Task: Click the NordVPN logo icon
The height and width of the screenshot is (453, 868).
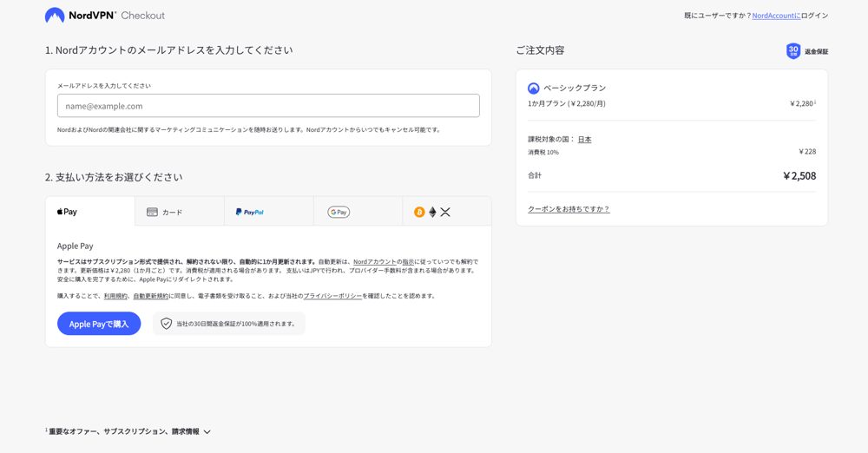Action: pyautogui.click(x=54, y=16)
